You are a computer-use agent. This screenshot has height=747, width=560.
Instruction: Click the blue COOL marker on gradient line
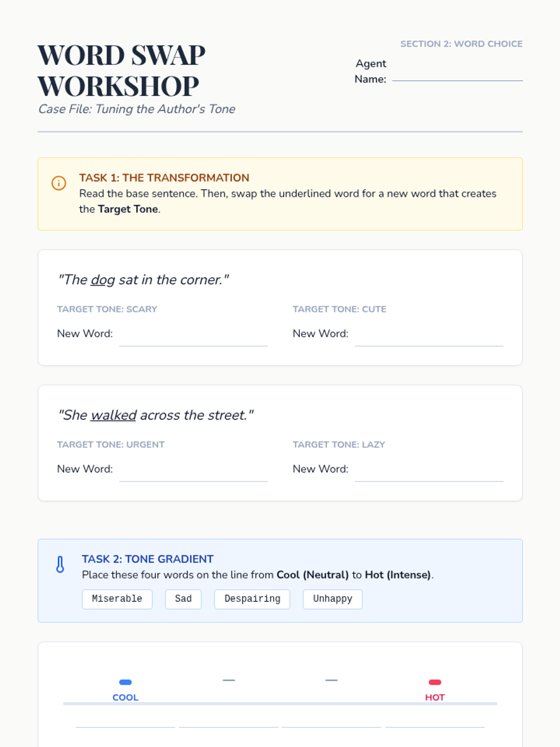[x=126, y=682]
